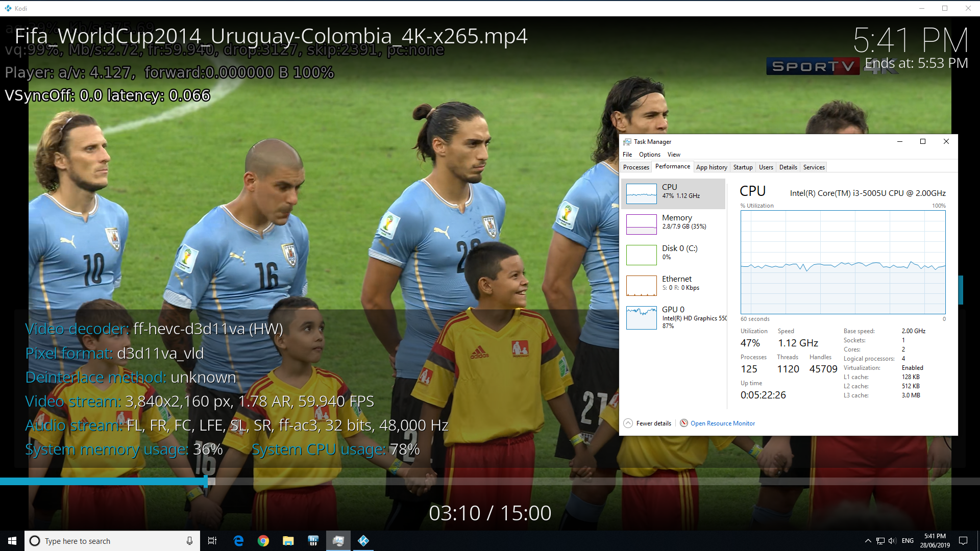This screenshot has width=980, height=551.
Task: Select Memory in performance sidebar
Action: 673,224
